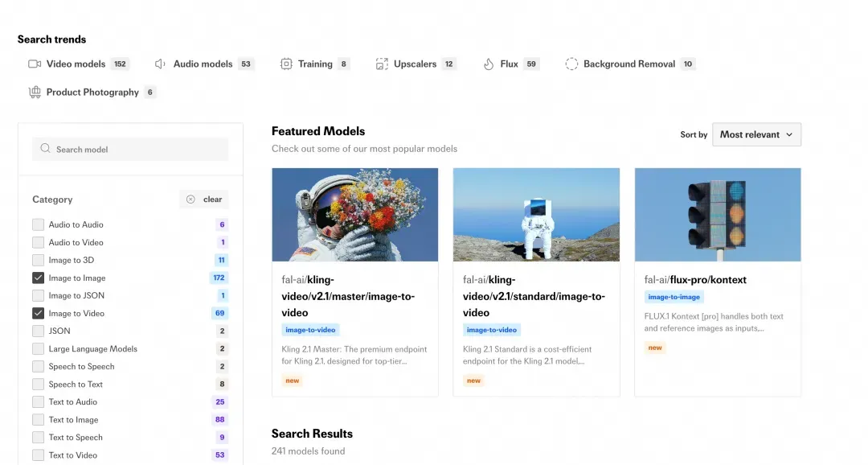Select the image-to-image tag on flux-pro/kontext

pos(674,297)
